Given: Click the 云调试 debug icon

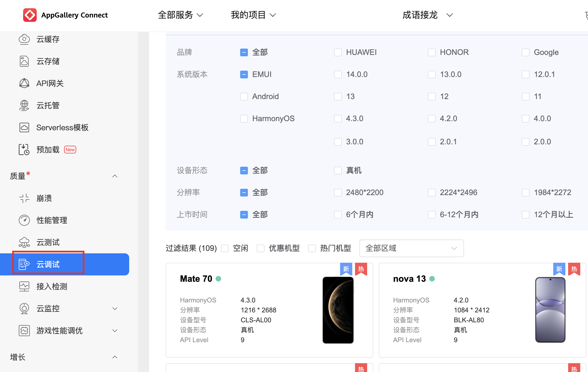Looking at the screenshot, I should (24, 264).
